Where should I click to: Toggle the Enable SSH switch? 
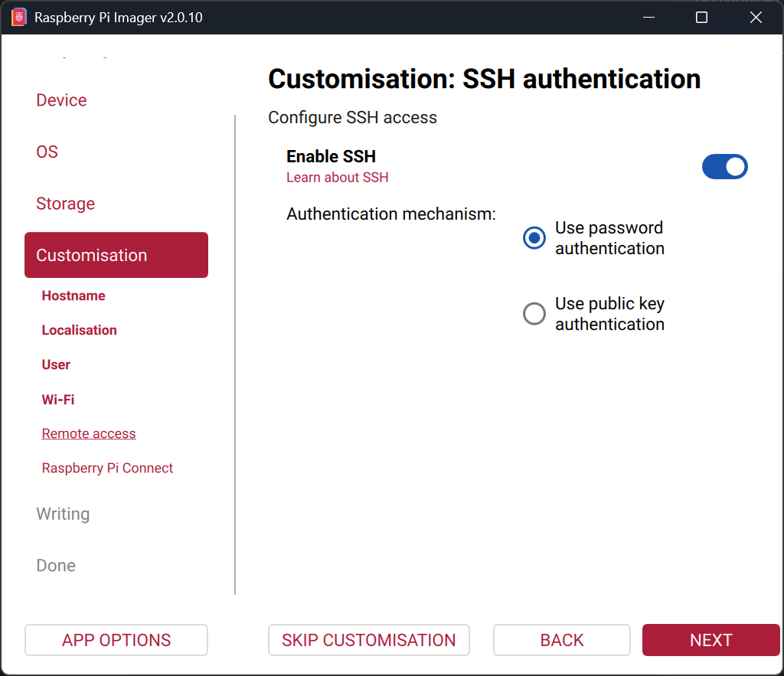pos(724,166)
